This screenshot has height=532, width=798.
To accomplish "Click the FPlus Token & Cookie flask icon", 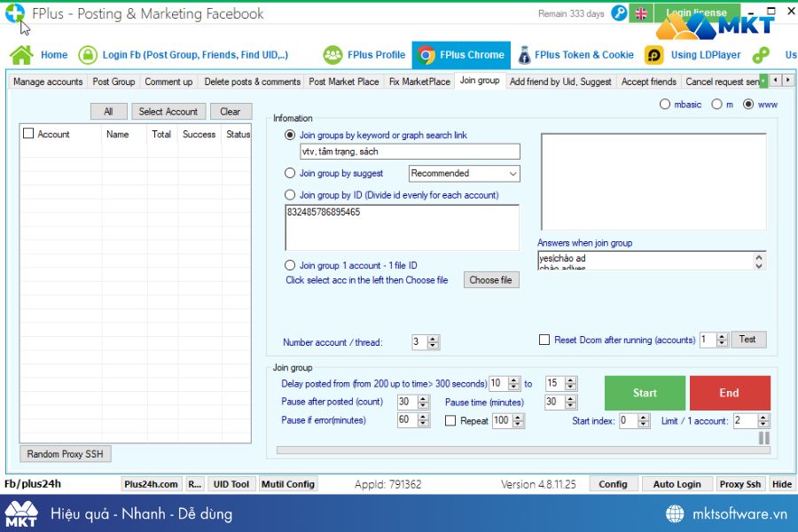I will (524, 55).
